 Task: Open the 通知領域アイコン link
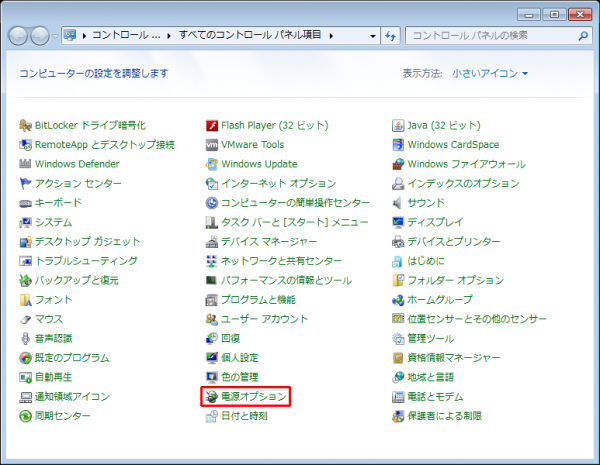pos(72,396)
